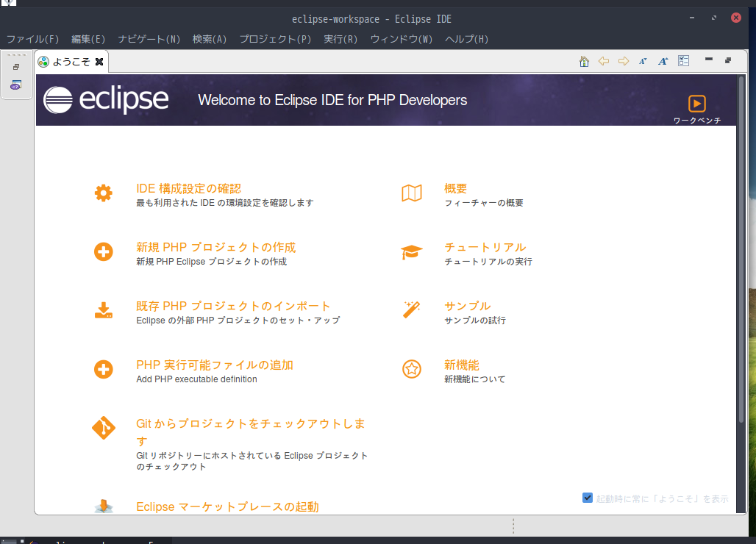Viewport: 756px width, 544px height.
Task: Open the チュートリアル link
Action: click(x=485, y=247)
